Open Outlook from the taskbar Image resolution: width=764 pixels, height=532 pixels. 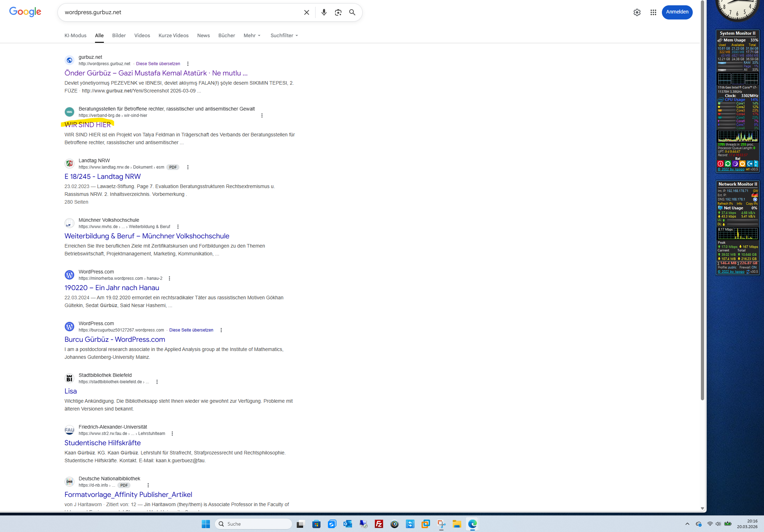coord(348,524)
